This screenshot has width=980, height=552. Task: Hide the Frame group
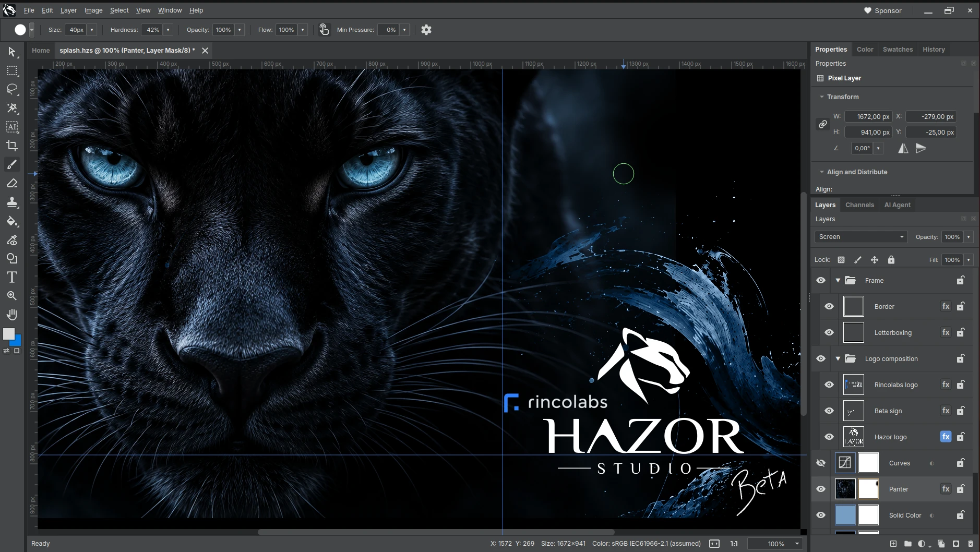pos(821,280)
